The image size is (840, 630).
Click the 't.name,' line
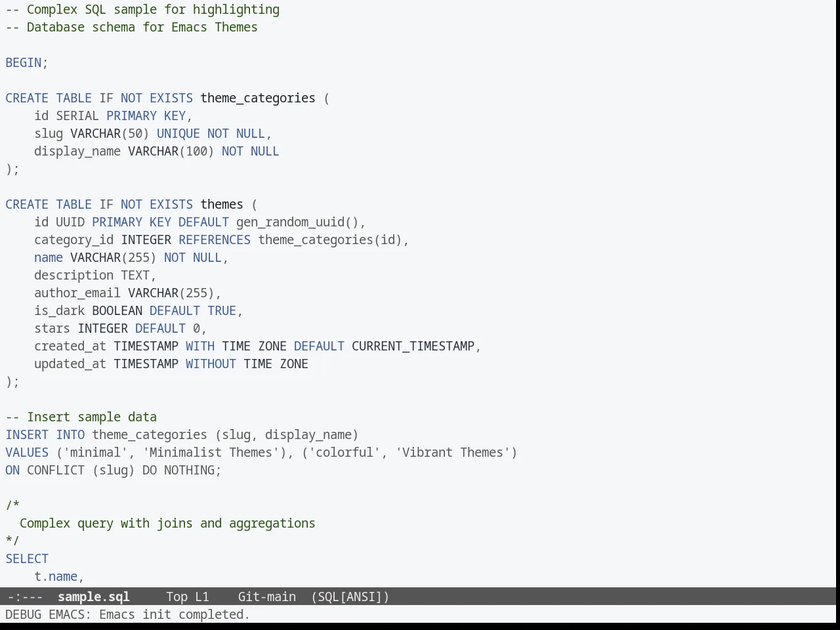pos(59,576)
